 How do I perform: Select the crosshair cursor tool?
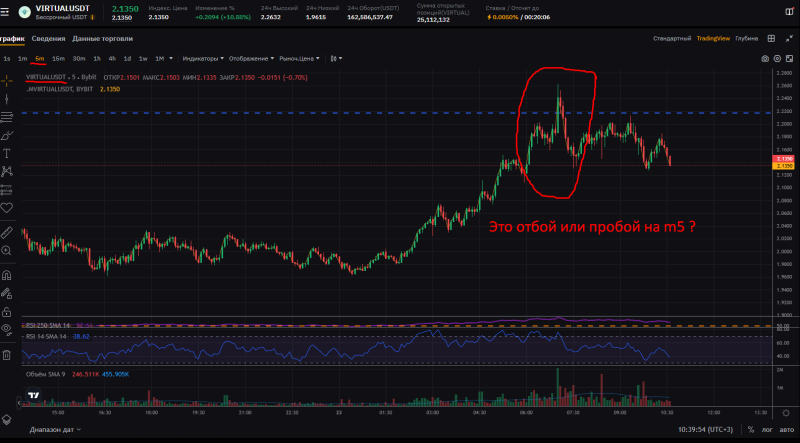(x=7, y=81)
